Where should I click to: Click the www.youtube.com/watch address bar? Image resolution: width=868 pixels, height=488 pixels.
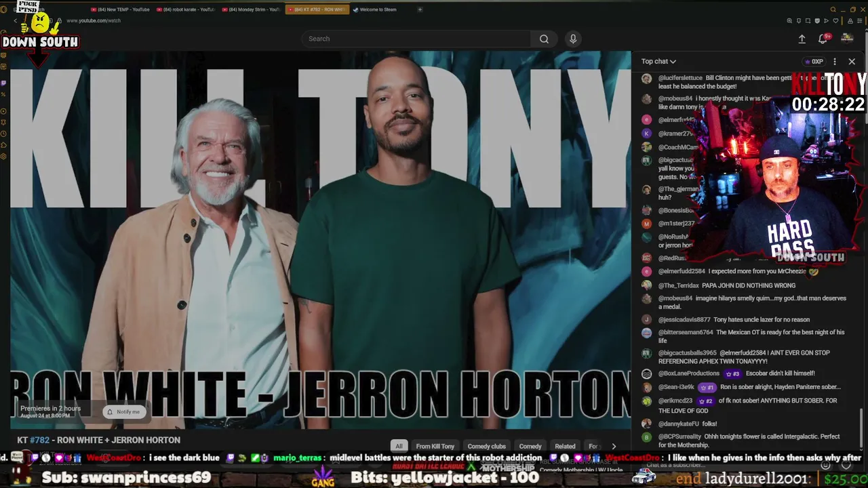94,21
